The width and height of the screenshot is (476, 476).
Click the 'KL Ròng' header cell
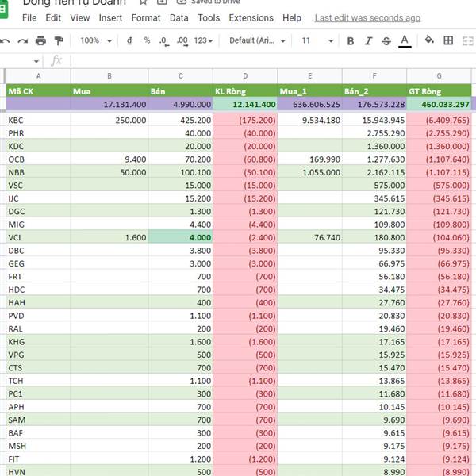(x=245, y=91)
